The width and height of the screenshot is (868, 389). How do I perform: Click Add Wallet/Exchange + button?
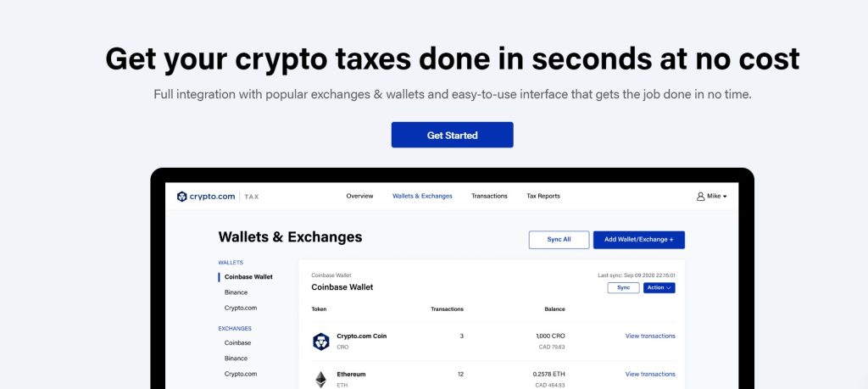point(639,240)
